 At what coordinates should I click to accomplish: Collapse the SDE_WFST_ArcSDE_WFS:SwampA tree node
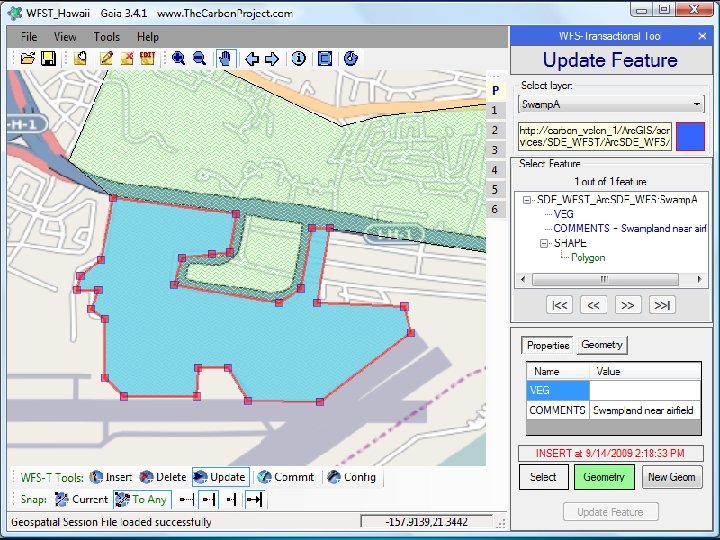[527, 200]
